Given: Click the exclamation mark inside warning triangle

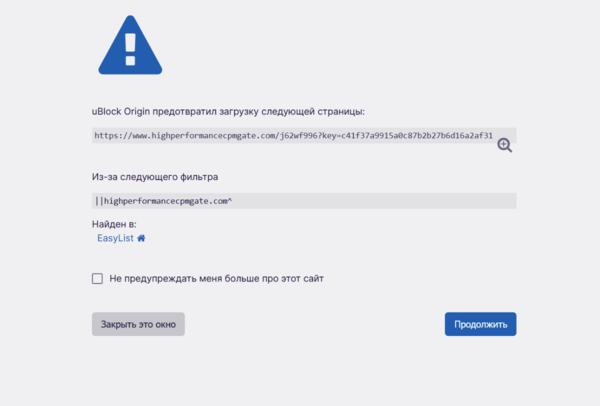Looking at the screenshot, I should pyautogui.click(x=128, y=46).
